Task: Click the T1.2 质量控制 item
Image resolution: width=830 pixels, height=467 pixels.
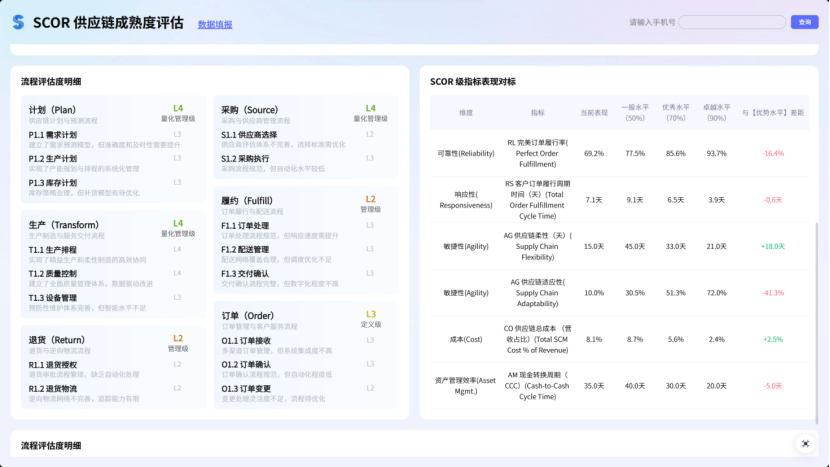Action: pyautogui.click(x=53, y=273)
